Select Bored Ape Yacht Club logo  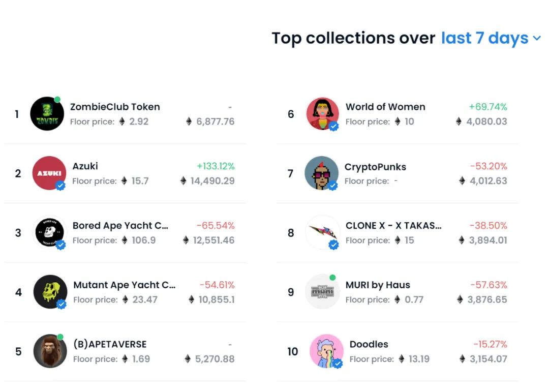point(49,232)
